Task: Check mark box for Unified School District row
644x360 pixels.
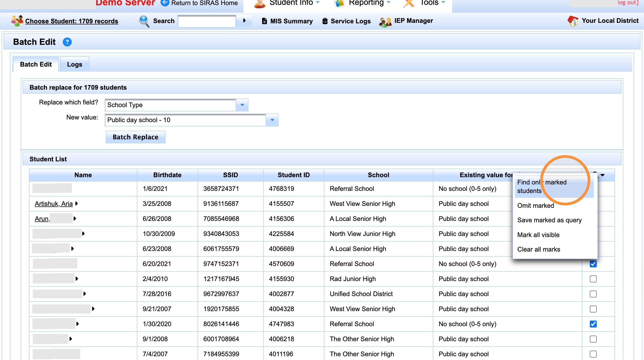Action: click(593, 294)
